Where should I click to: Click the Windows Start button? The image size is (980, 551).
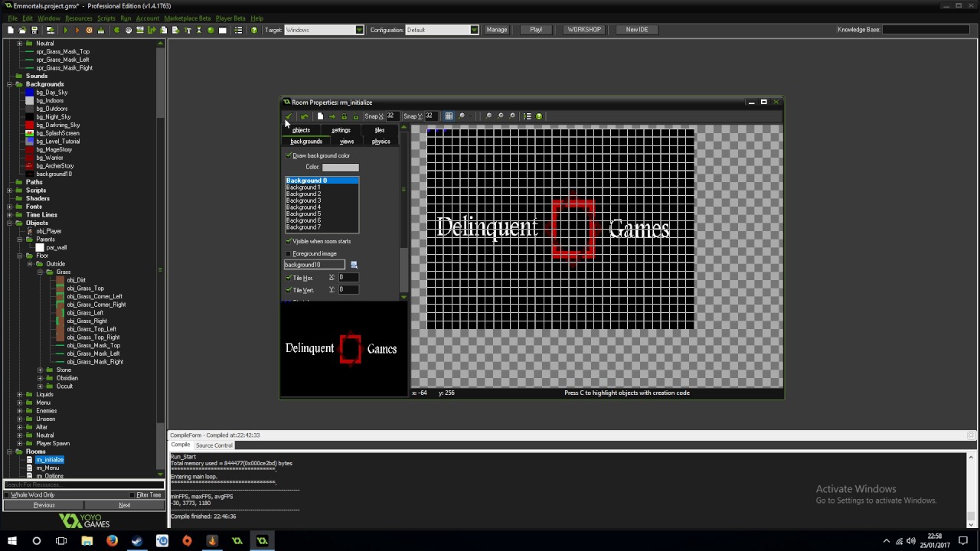[12, 541]
